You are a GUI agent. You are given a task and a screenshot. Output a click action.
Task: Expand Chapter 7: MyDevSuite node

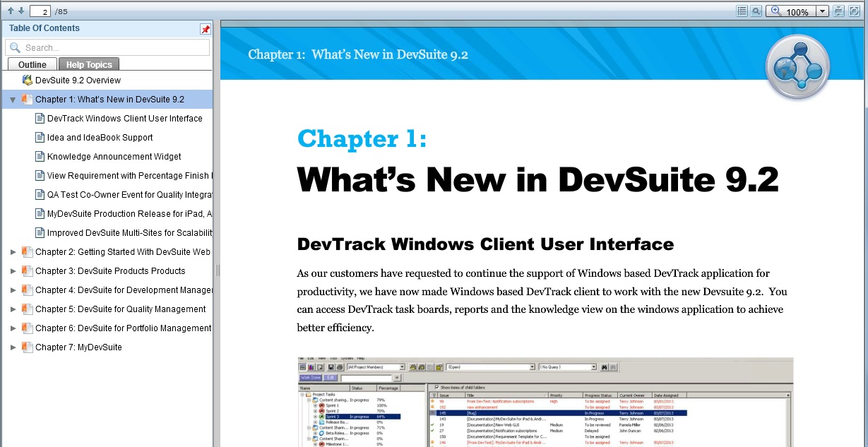click(x=13, y=347)
